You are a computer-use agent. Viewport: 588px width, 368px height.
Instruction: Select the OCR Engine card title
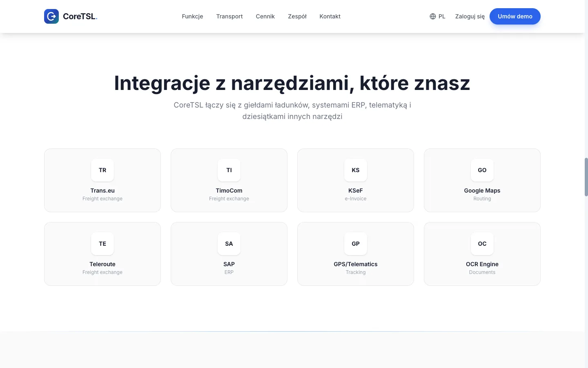[482, 264]
